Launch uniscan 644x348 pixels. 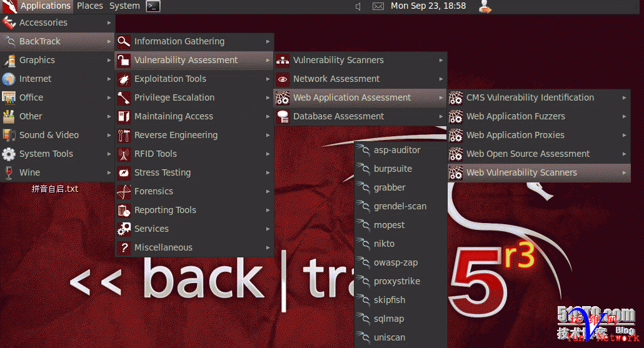pos(401,338)
